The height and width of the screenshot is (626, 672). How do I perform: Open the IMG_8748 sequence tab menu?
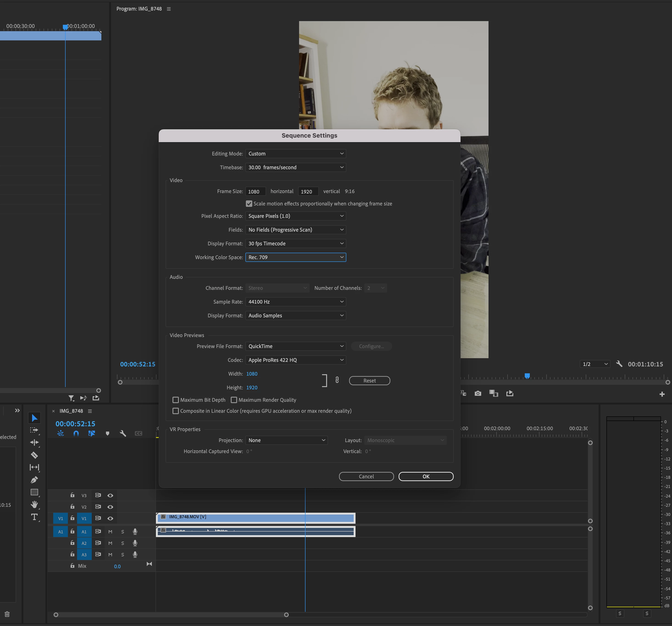(90, 411)
